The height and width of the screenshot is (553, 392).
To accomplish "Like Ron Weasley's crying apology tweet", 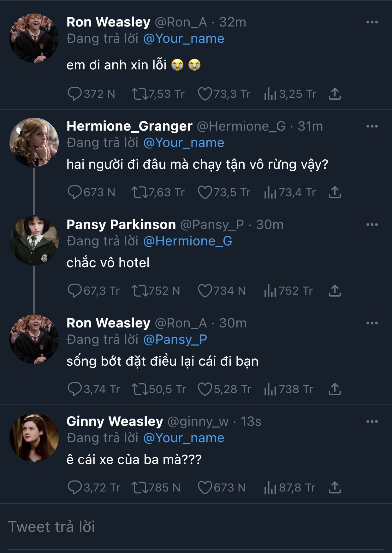I will [x=205, y=94].
